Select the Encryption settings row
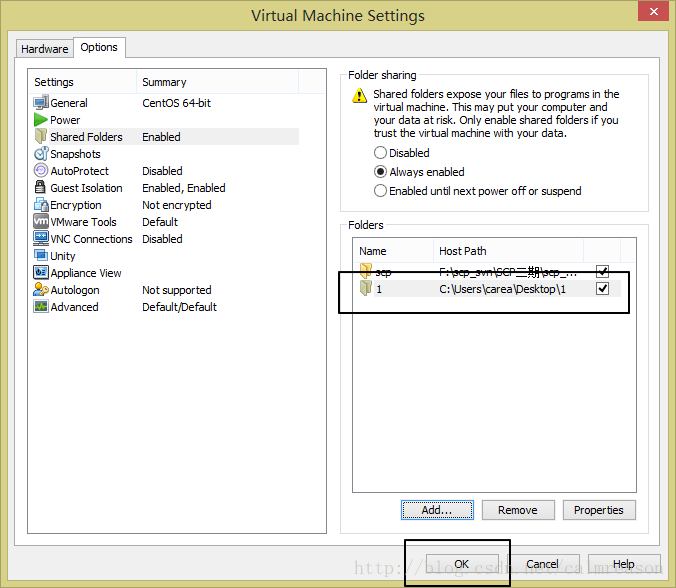Screen dimensions: 676x588 click(166, 205)
